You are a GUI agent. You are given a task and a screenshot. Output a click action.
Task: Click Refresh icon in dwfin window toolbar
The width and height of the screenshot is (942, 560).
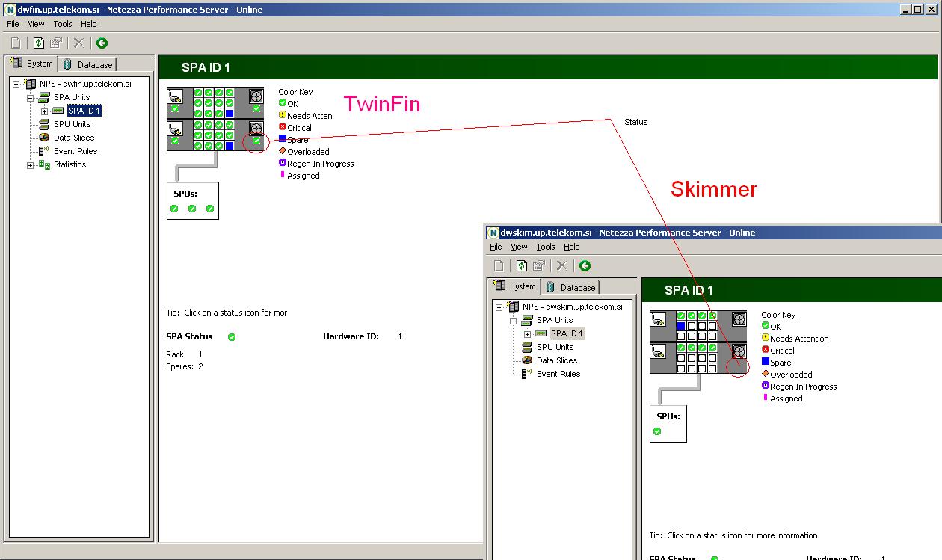[38, 43]
